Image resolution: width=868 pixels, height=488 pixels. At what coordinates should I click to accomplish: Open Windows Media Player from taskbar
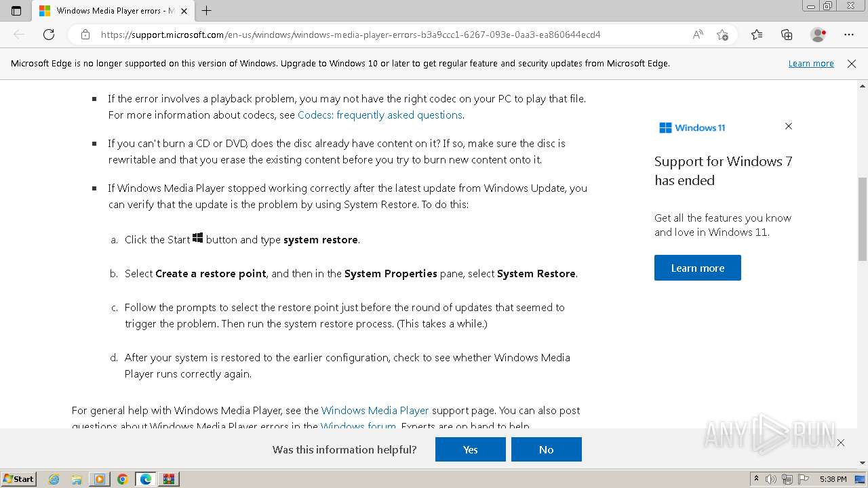pos(100,479)
